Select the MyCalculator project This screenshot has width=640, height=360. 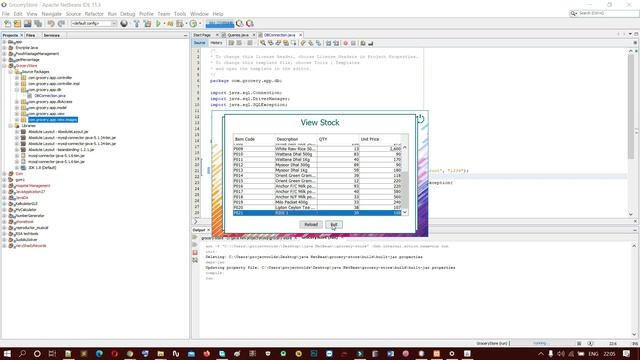click(26, 210)
